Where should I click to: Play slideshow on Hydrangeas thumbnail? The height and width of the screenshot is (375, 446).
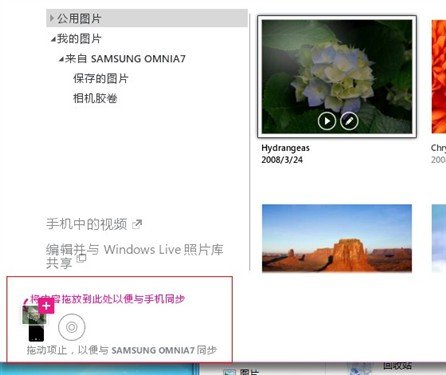[x=327, y=121]
